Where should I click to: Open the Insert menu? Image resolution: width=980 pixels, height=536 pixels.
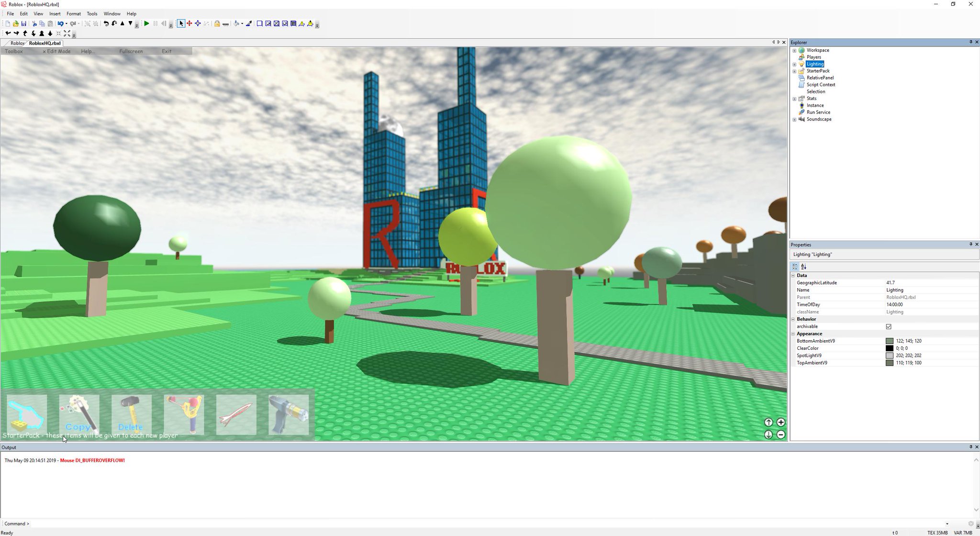(x=55, y=13)
